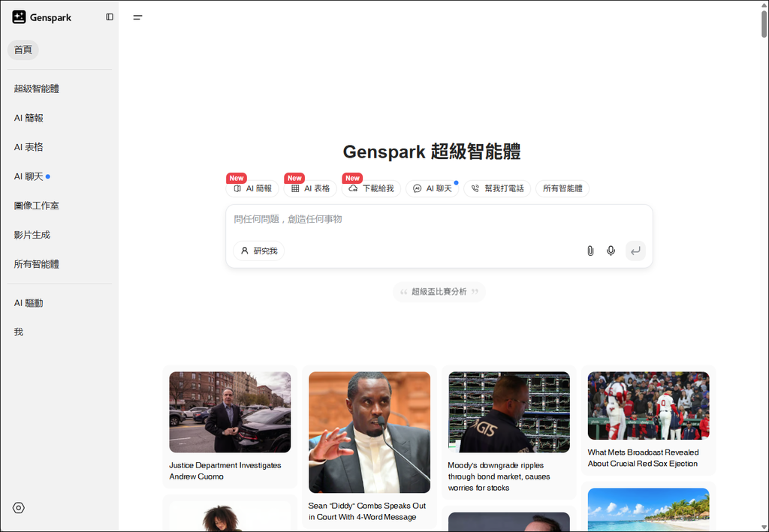The width and height of the screenshot is (769, 532).
Task: Open AI 表格 chip above the prompt box
Action: 310,188
